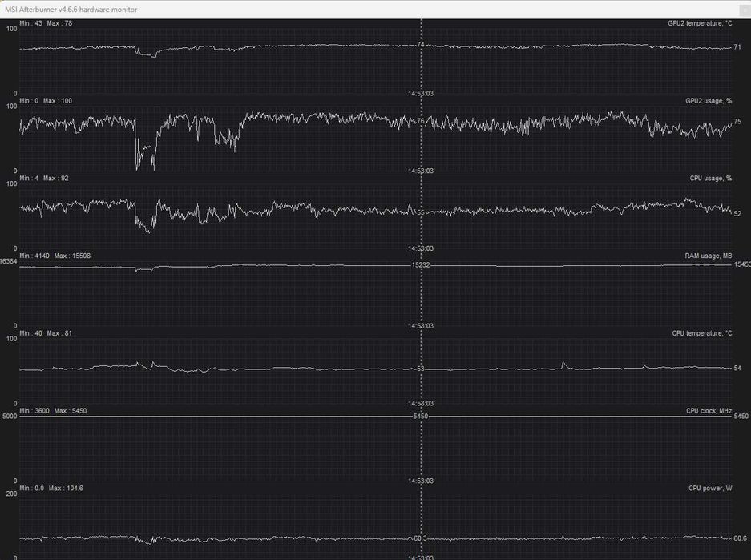Click the "CPU power, W" graph label
The image size is (751, 560).
(710, 489)
